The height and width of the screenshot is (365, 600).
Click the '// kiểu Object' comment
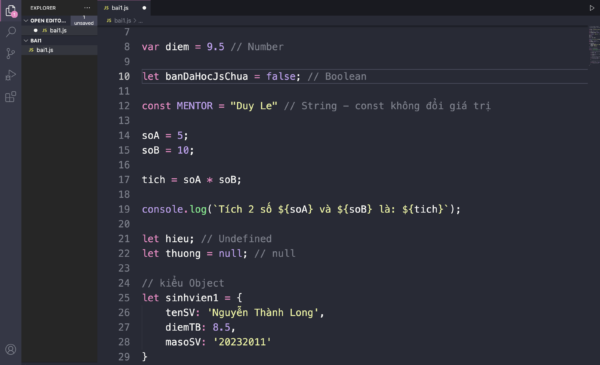click(183, 283)
